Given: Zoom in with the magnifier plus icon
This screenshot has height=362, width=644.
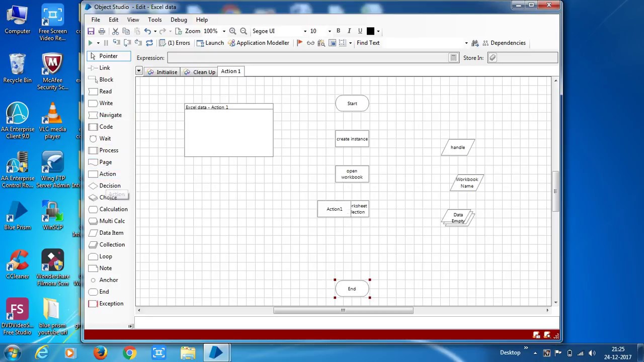Looking at the screenshot, I should 232,31.
